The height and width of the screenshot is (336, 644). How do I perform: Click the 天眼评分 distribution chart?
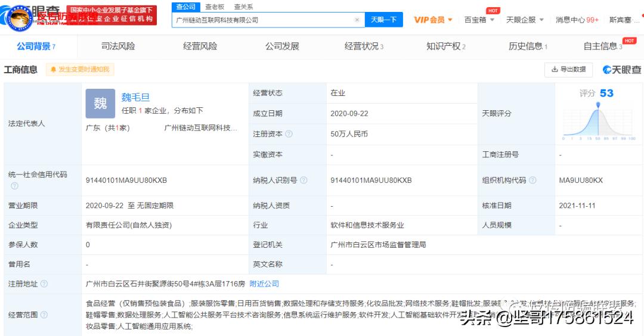tap(599, 121)
